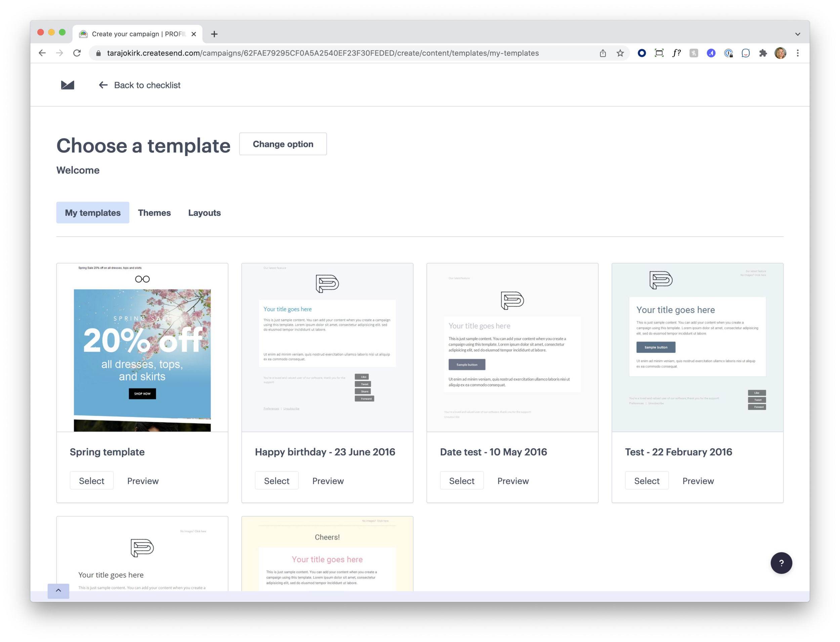Open the help question mark button

(781, 562)
